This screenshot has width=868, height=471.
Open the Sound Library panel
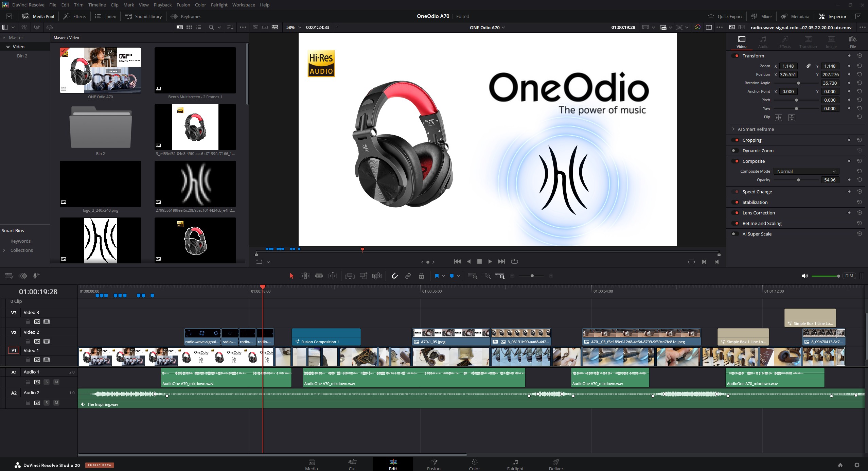tap(143, 16)
